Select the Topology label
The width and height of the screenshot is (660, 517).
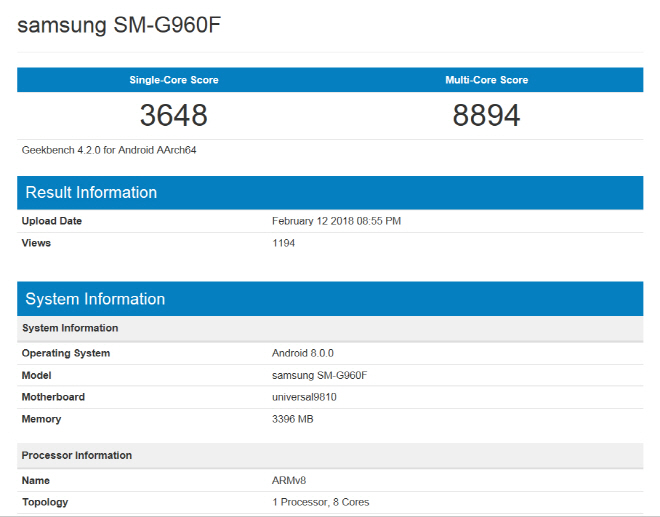(45, 502)
